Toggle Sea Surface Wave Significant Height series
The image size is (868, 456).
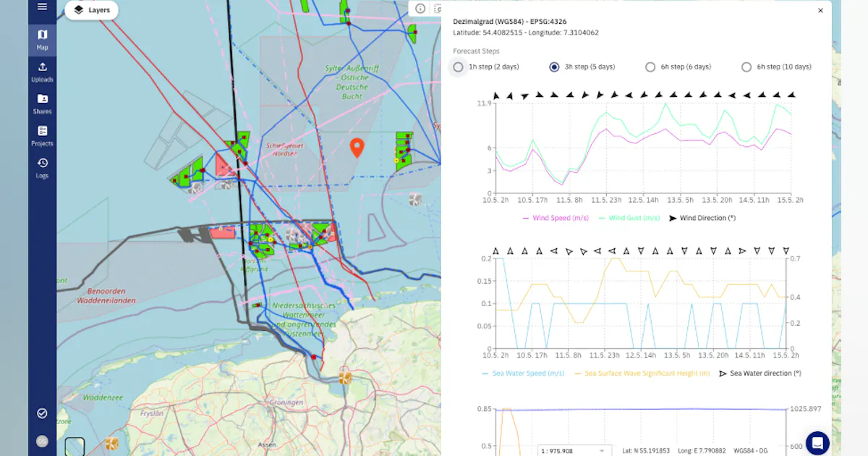click(x=642, y=373)
